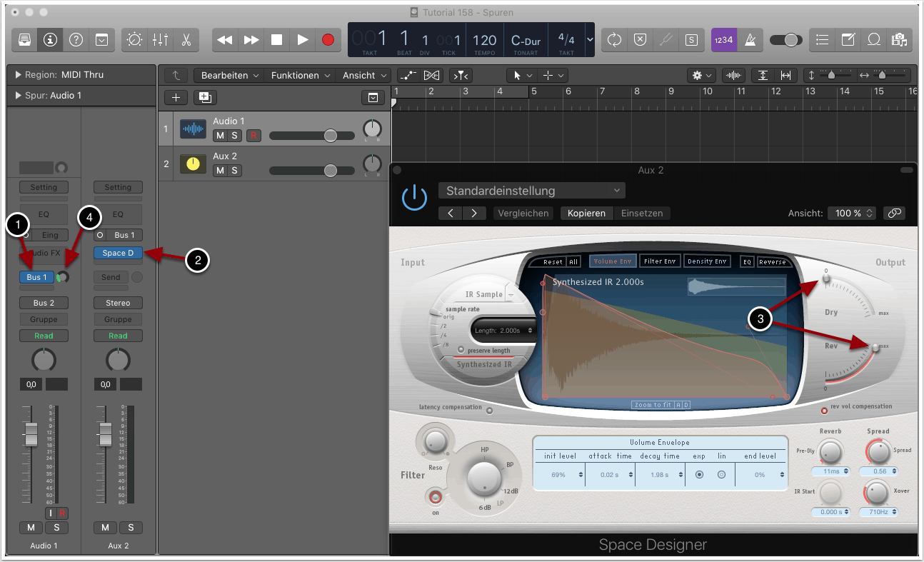
Task: Mute the Audio 1 track
Action: (220, 136)
